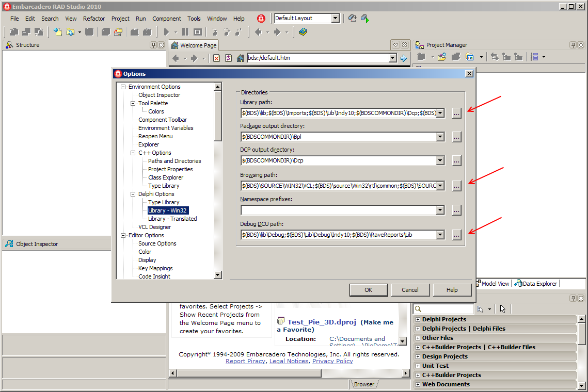Pin the Structure panel
This screenshot has height=392, width=588.
coord(153,45)
